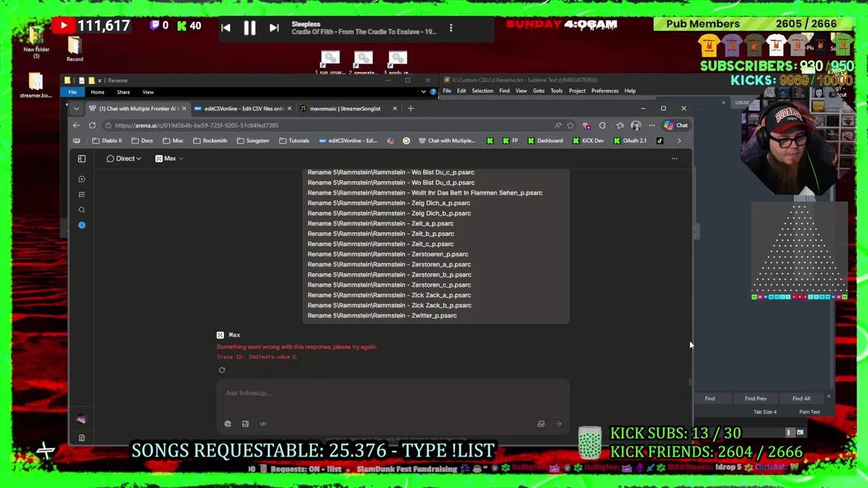Viewport: 868px width, 488px height.
Task: Open New folder (5) desktop icon
Action: [x=36, y=42]
